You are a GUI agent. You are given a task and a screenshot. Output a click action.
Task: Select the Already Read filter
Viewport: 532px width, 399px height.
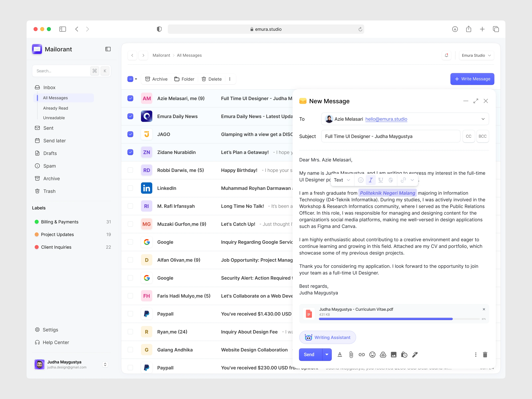[x=56, y=108]
